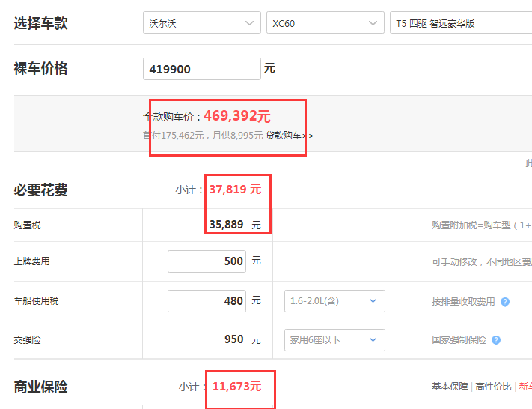Open the 贷款购车 link

point(290,136)
